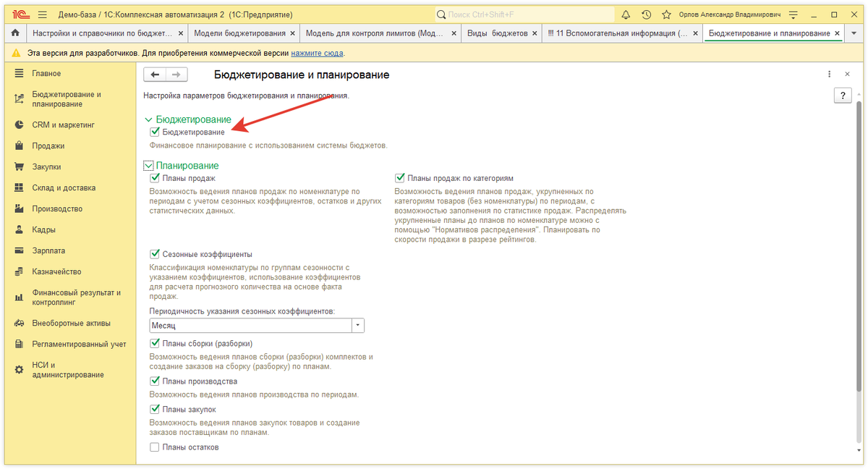Open the notifications bell icon
868x469 pixels.
[x=626, y=14]
